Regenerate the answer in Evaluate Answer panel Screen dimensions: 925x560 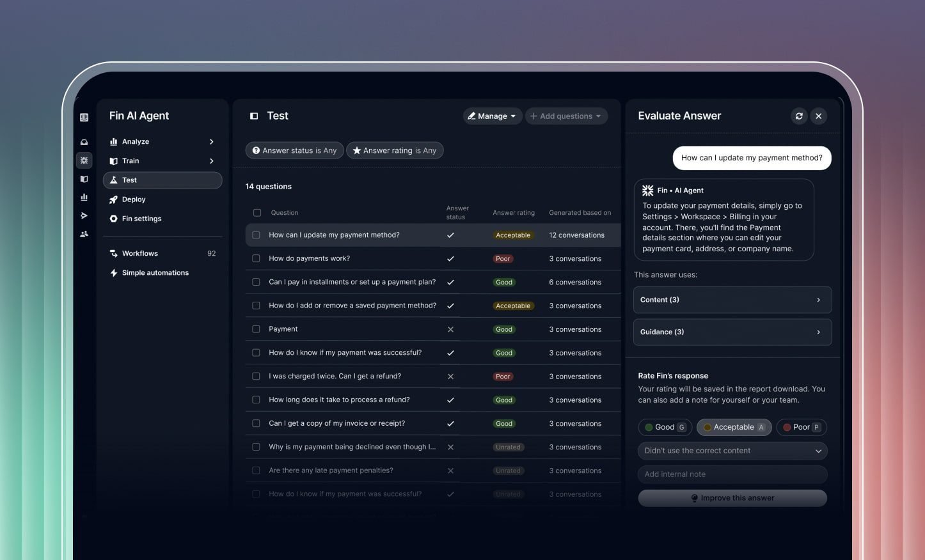click(x=798, y=116)
